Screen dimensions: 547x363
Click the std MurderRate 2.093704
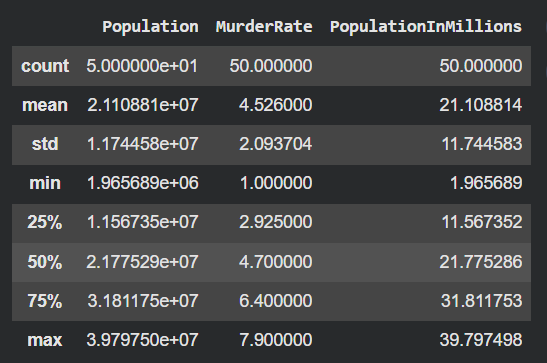[x=276, y=144]
